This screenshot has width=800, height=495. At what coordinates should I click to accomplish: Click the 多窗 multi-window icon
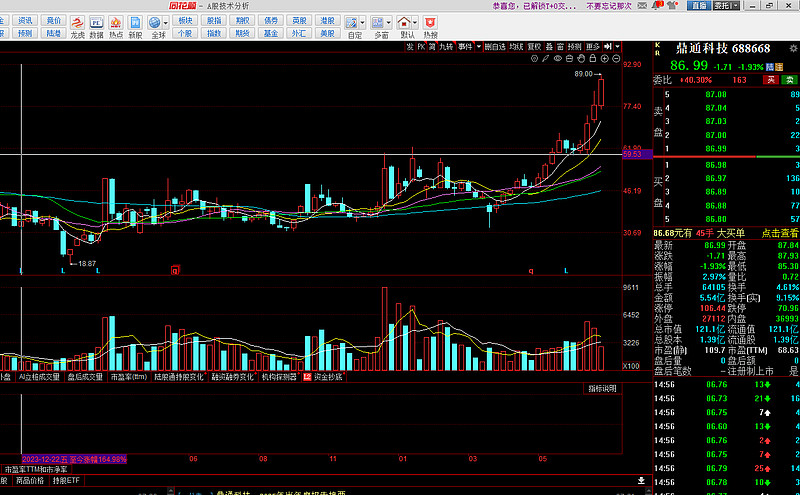[x=378, y=23]
